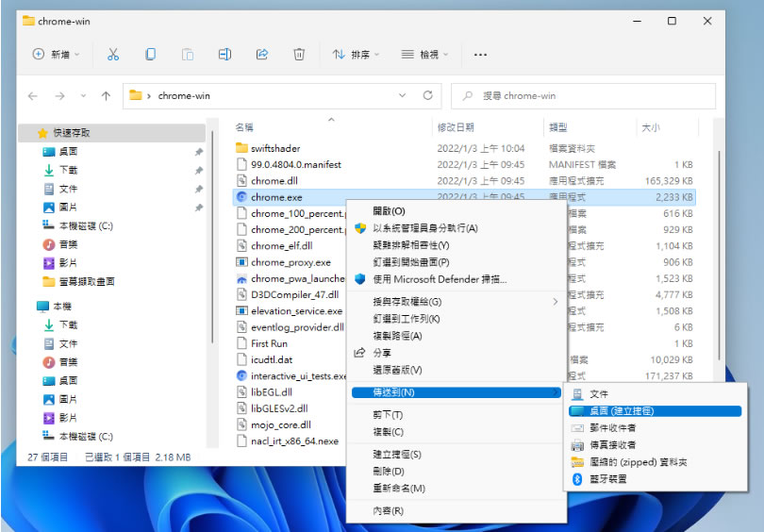The image size is (764, 532).
Task: Select the icudtl.dat file
Action: (x=272, y=359)
